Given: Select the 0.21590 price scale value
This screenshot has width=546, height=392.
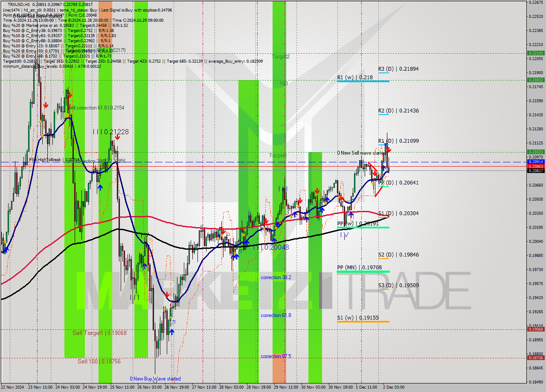Looking at the screenshot, I should 536,101.
